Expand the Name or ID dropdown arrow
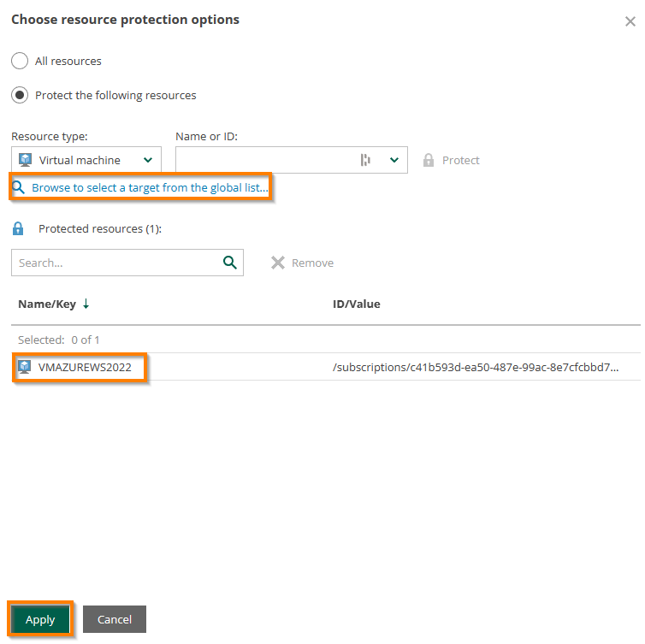Viewport: 645px width, 644px height. point(394,160)
